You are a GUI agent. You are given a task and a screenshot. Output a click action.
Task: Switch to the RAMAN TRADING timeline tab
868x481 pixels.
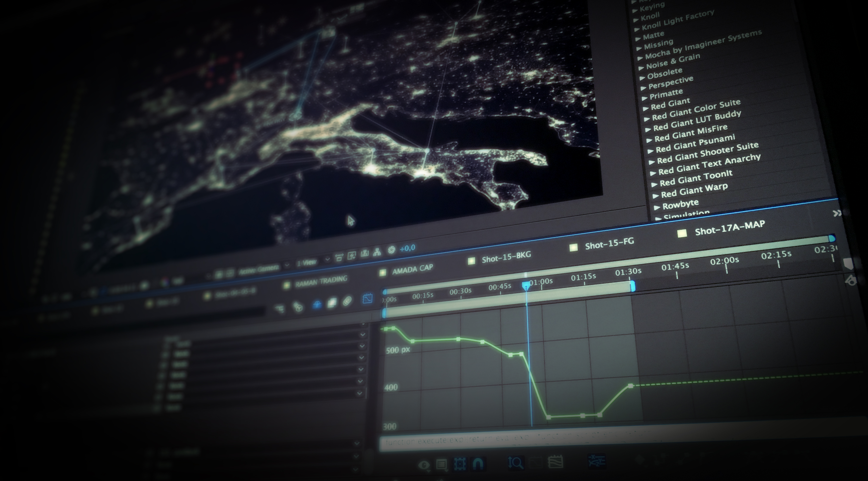click(321, 281)
